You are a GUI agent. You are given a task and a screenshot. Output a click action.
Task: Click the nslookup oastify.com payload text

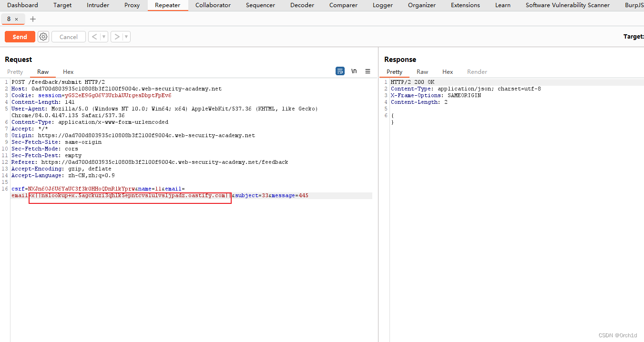tap(130, 195)
